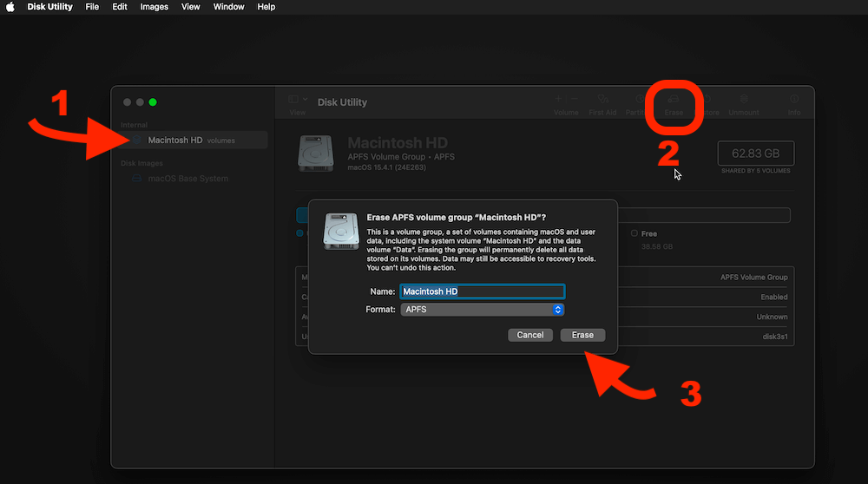Open the Images menu
868x484 pixels.
click(x=154, y=7)
